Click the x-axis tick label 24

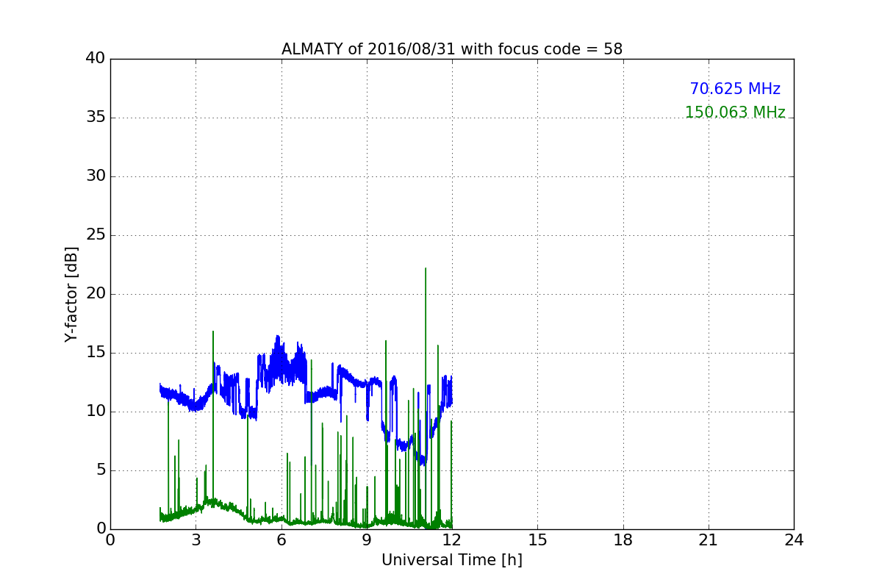click(x=794, y=540)
